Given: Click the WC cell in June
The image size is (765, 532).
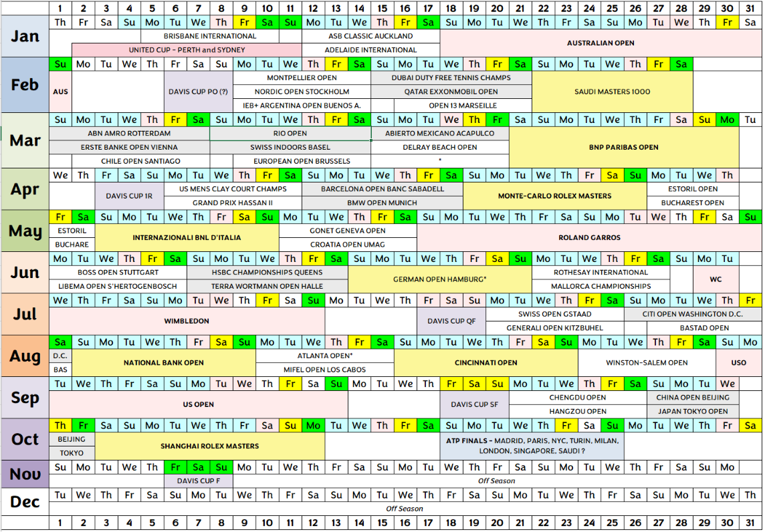Looking at the screenshot, I should 716,279.
